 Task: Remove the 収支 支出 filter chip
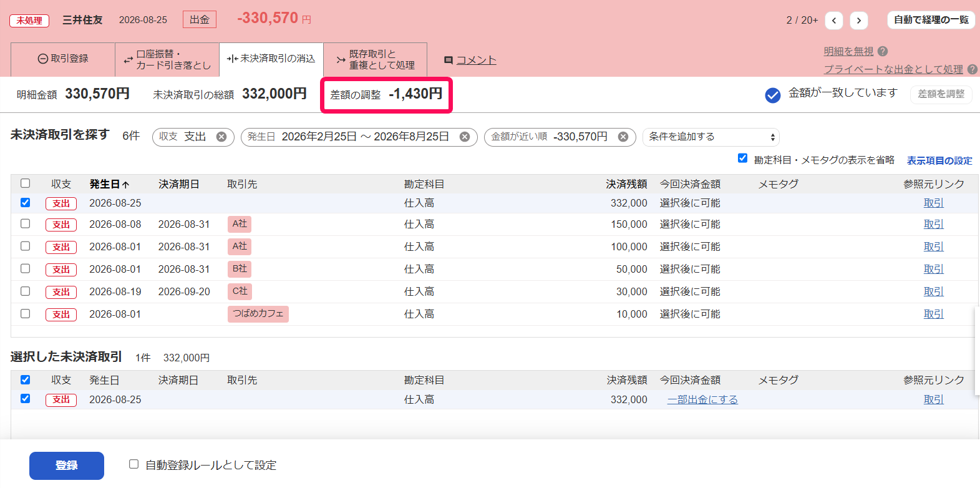coord(221,137)
